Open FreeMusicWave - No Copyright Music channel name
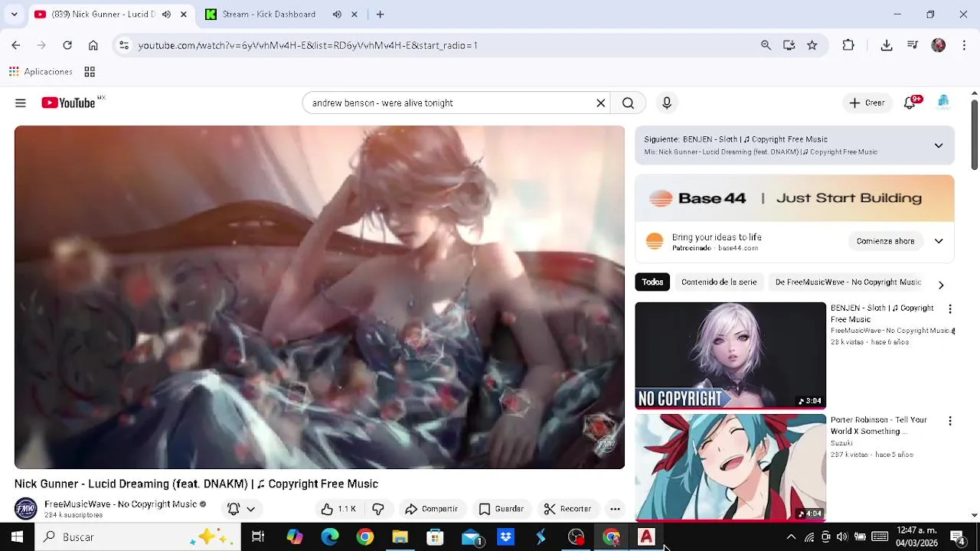This screenshot has height=551, width=980. 120,504
